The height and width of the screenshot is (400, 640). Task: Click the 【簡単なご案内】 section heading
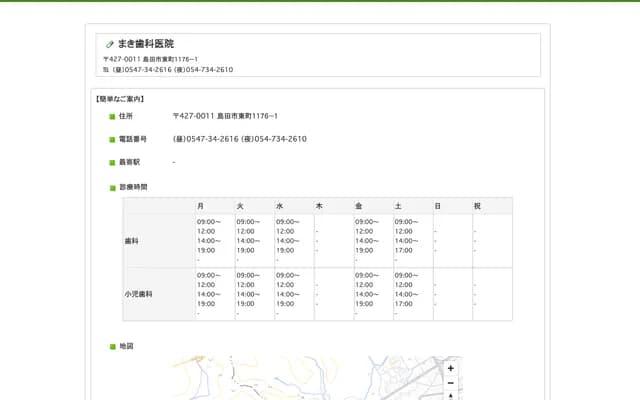[x=120, y=99]
